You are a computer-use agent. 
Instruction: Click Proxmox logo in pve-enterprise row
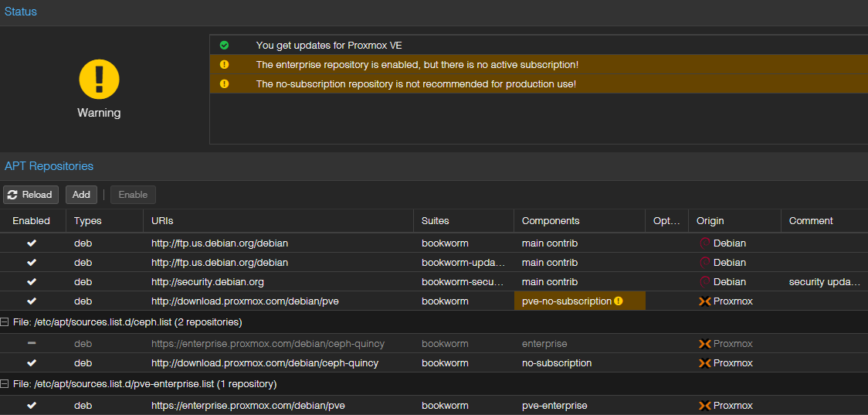[x=705, y=406]
